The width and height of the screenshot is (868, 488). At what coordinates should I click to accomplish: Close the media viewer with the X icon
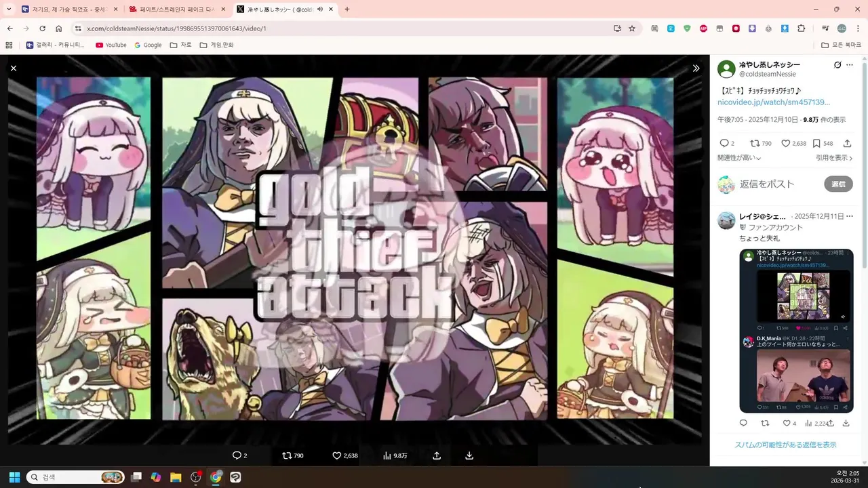click(x=14, y=68)
